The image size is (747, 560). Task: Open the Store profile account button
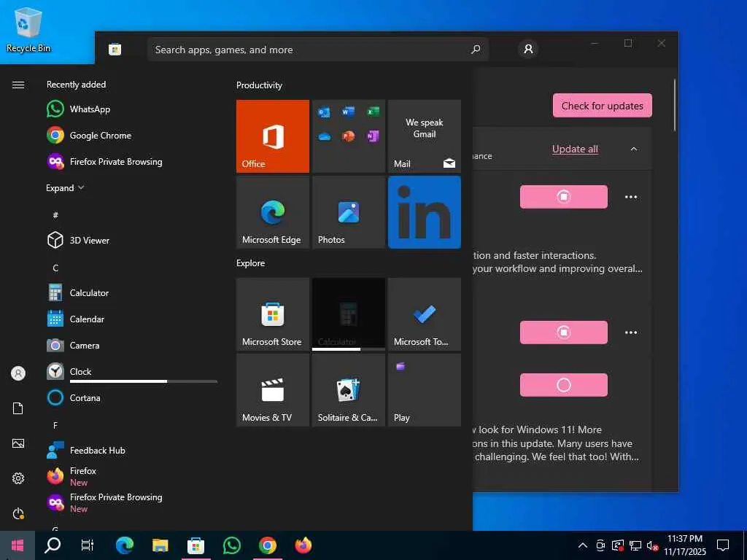(x=528, y=49)
